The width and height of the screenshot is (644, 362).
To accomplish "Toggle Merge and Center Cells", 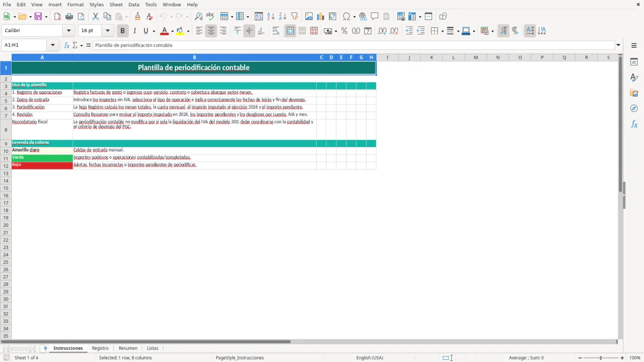I will point(290,31).
